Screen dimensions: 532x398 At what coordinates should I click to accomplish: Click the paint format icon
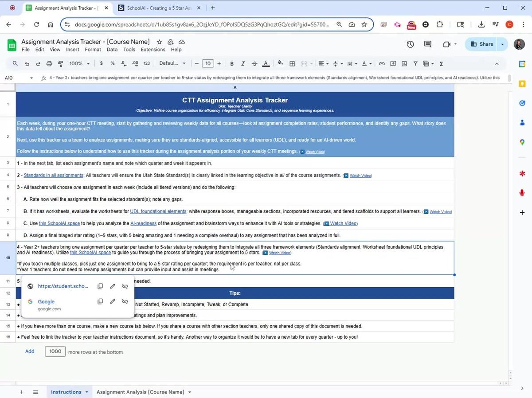coord(61,64)
